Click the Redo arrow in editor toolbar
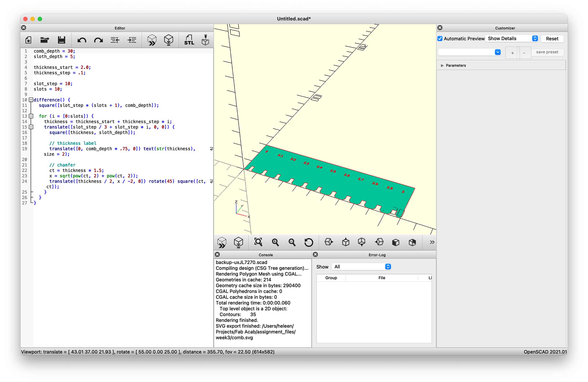588x382 pixels. 98,40
